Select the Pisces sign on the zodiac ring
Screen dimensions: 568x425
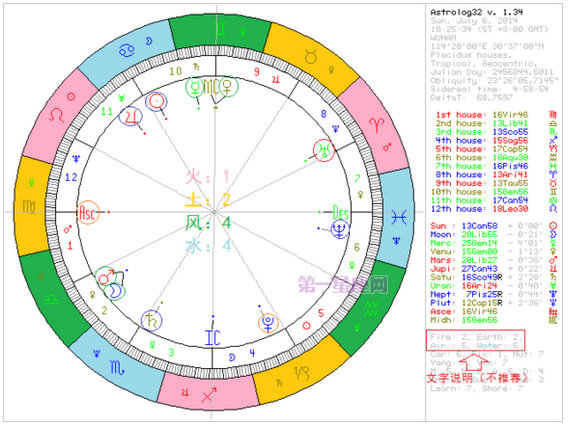coord(399,217)
